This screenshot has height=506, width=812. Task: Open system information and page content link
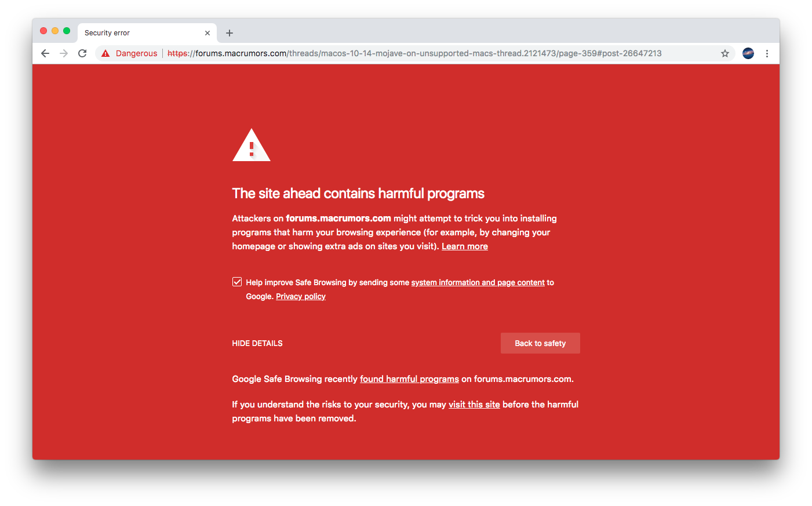pyautogui.click(x=478, y=282)
